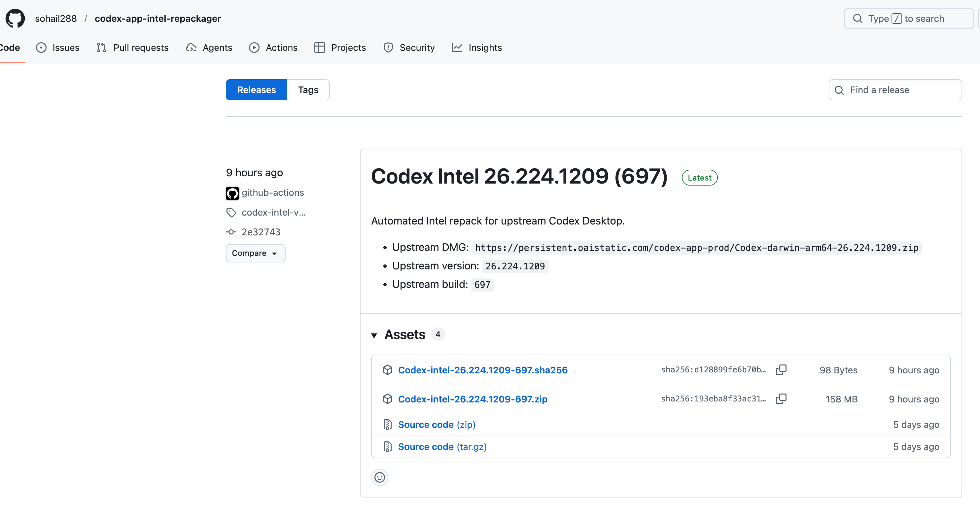Click the GitHub Octocat logo

point(15,18)
